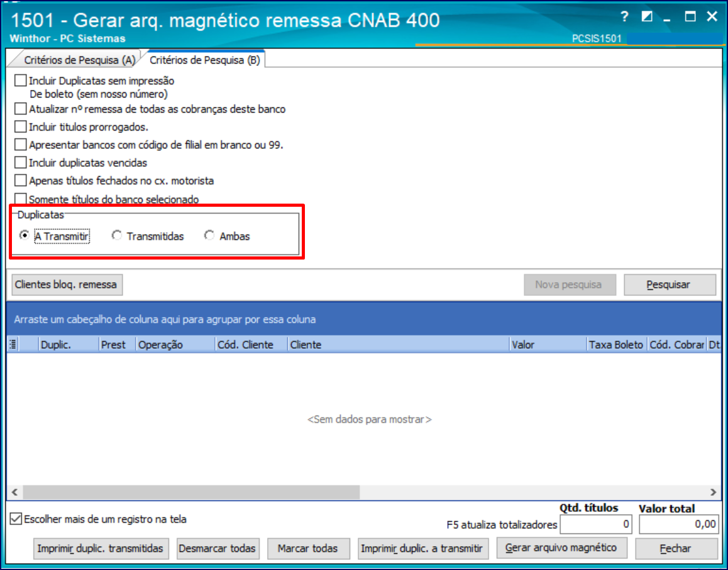Maximize the 1501 window
Viewport: 728px width, 570px height.
690,17
